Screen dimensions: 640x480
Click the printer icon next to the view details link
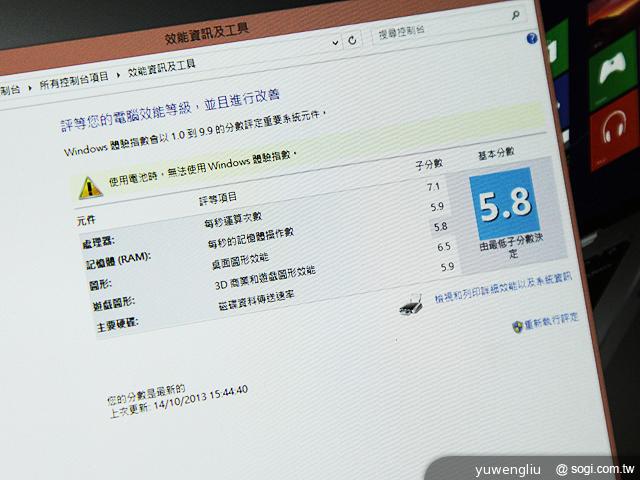pyautogui.click(x=411, y=304)
